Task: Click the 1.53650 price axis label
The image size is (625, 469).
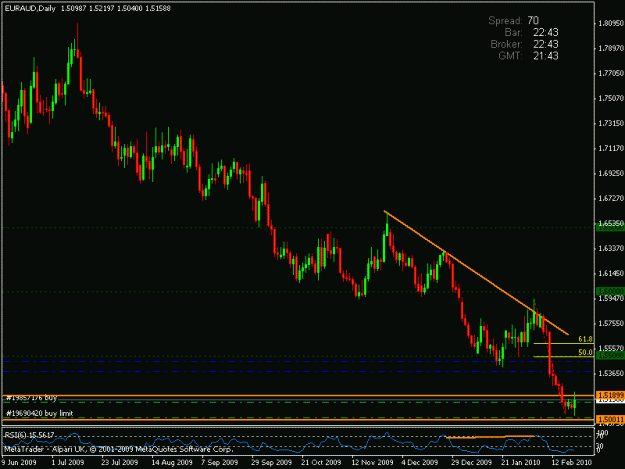Action: click(x=611, y=373)
